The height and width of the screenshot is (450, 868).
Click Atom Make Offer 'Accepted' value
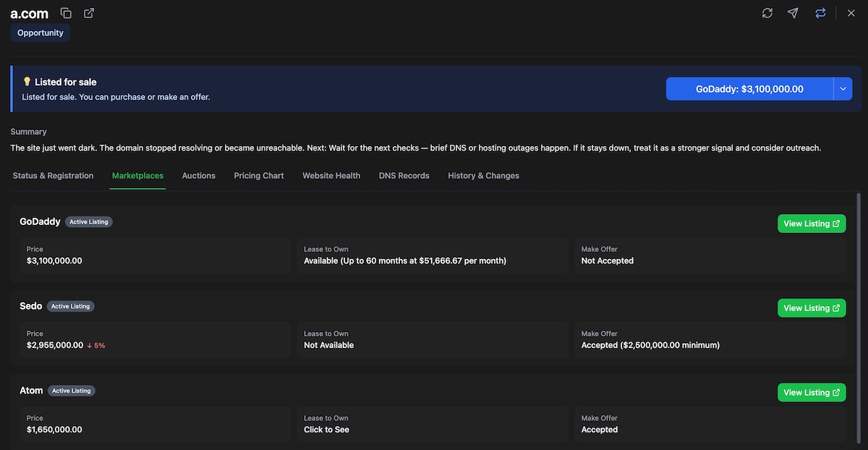pos(600,430)
